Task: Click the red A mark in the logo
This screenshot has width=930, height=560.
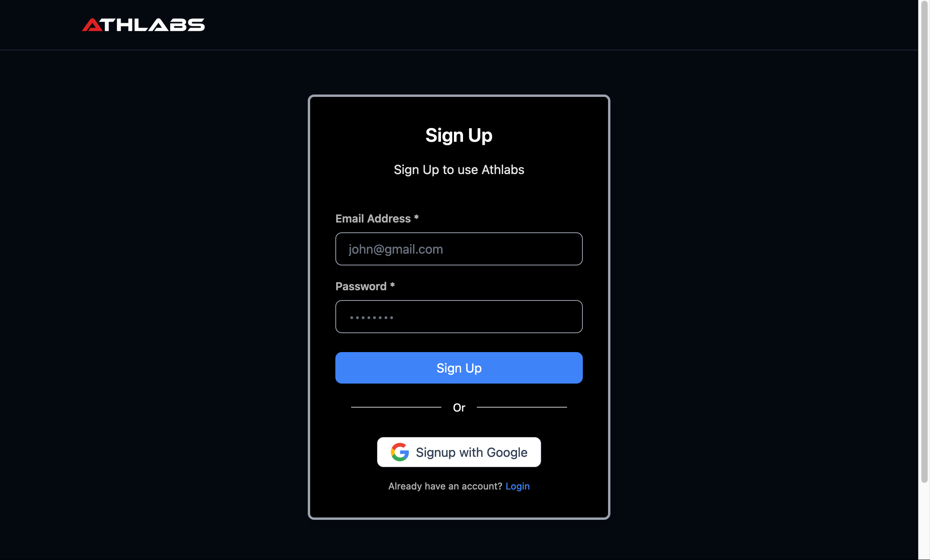Action: pyautogui.click(x=92, y=25)
